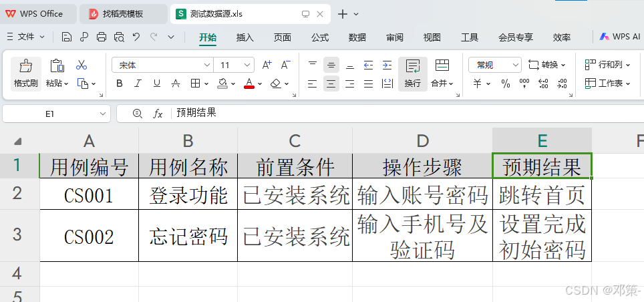Toggle Wrap Text (换行) button
The width and height of the screenshot is (644, 302).
click(x=413, y=73)
